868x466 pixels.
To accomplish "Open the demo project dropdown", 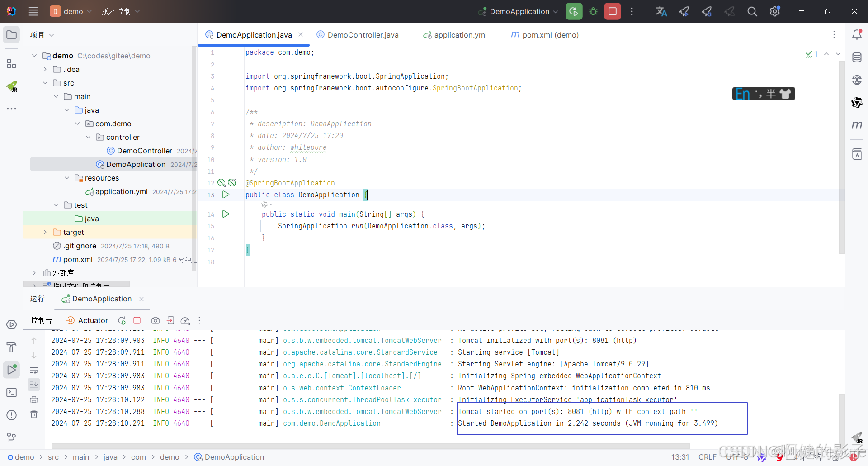I will [71, 11].
